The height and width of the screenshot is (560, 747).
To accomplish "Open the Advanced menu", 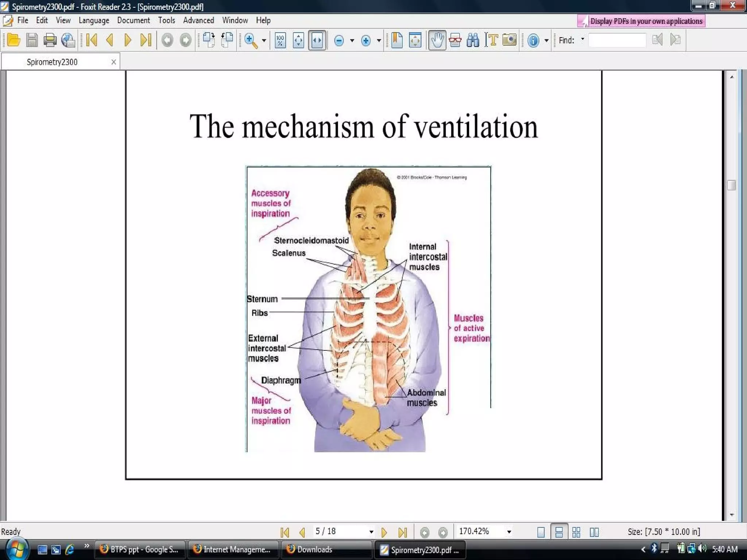I will (198, 20).
